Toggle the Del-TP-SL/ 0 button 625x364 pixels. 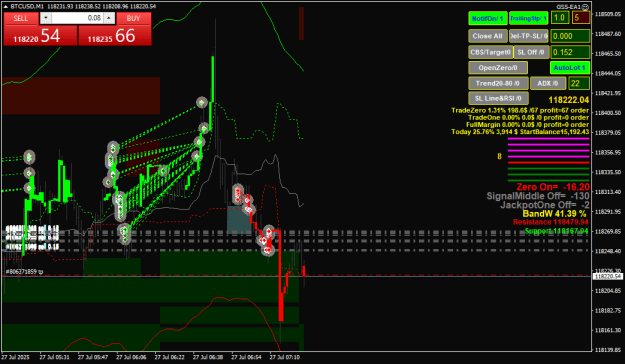(x=529, y=36)
